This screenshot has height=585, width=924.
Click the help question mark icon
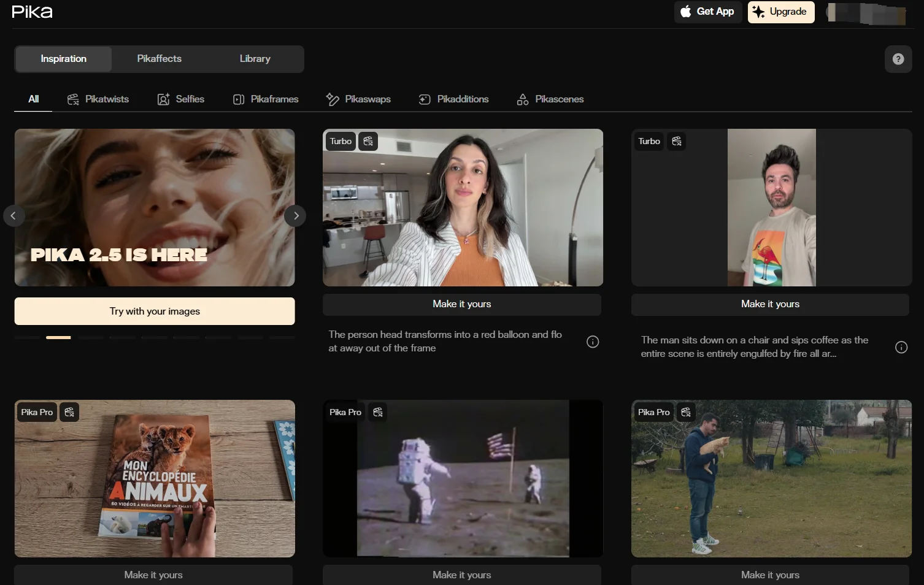(898, 59)
